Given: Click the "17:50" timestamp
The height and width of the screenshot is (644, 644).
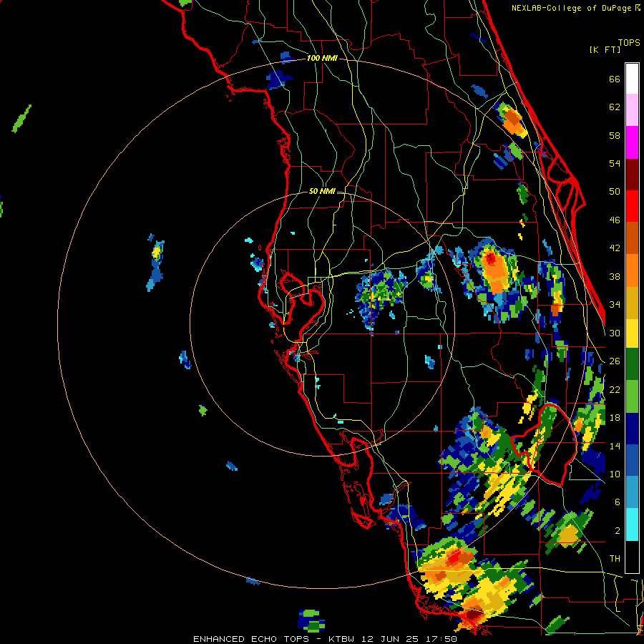Looking at the screenshot, I should (441, 639).
